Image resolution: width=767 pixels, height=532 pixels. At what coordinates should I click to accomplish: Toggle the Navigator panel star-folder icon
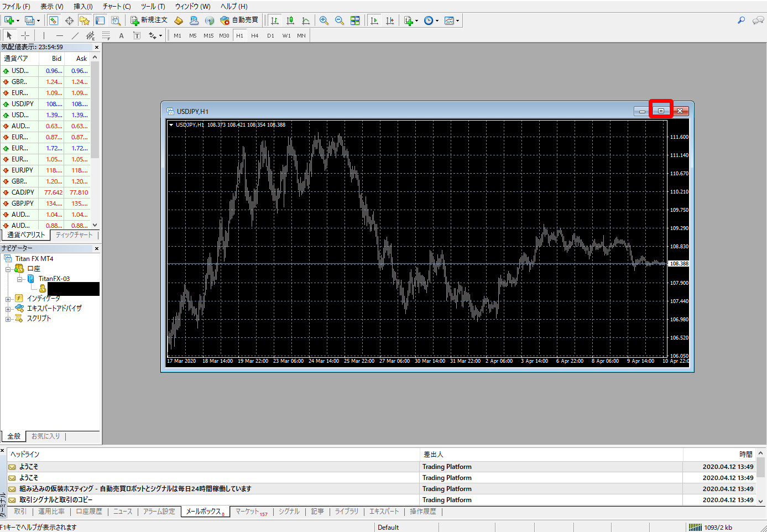[x=85, y=20]
